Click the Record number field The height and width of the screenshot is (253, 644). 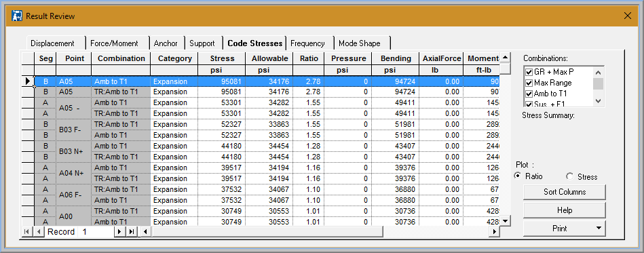(96, 232)
